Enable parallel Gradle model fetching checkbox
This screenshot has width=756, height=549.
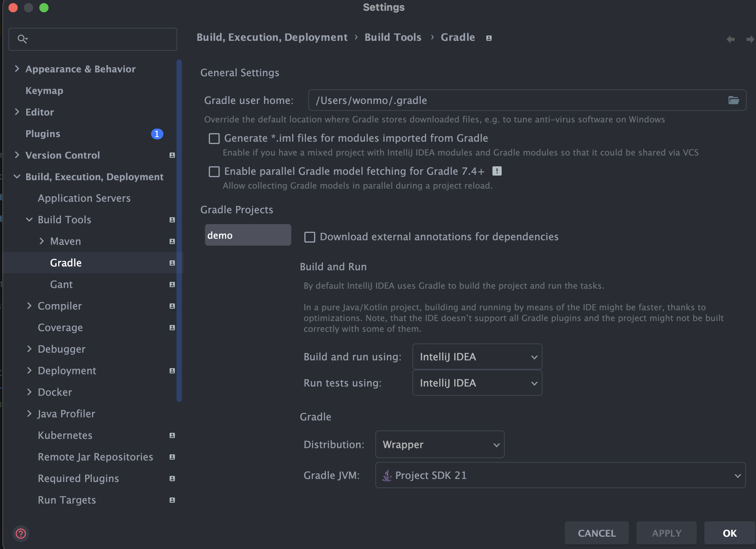point(214,172)
